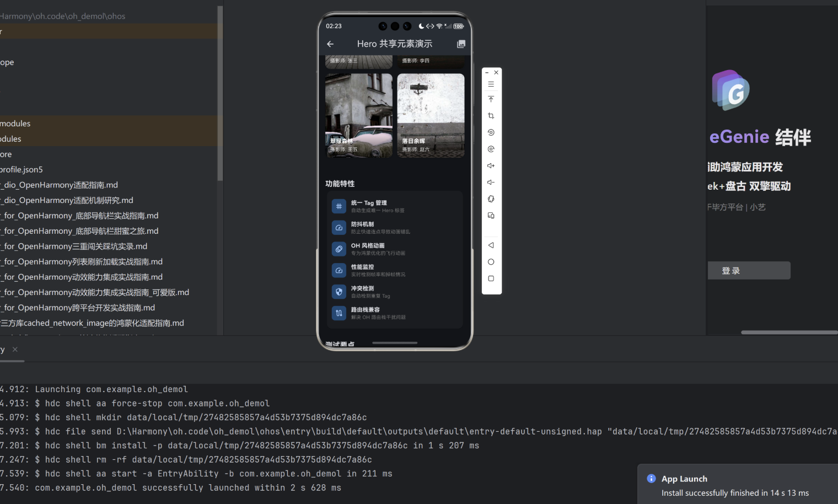Screen dimensions: 838x504
Task: Open emulator multi-device screen icon
Action: click(x=491, y=216)
